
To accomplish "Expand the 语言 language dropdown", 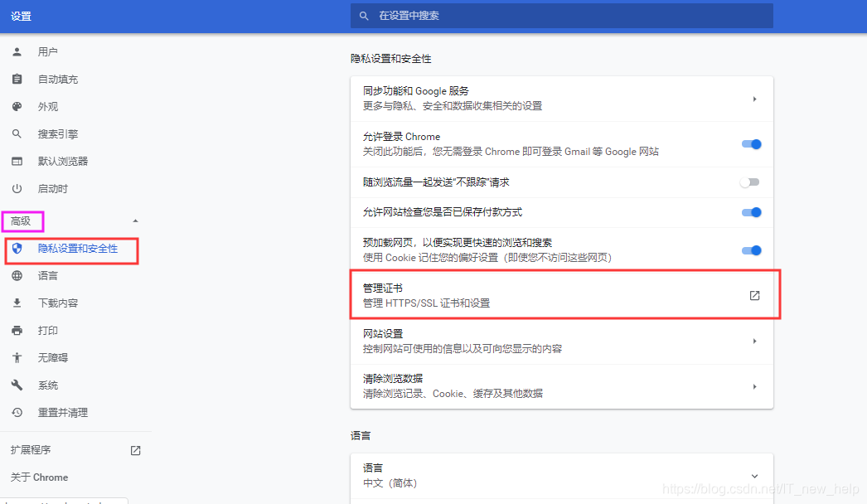I will (753, 475).
